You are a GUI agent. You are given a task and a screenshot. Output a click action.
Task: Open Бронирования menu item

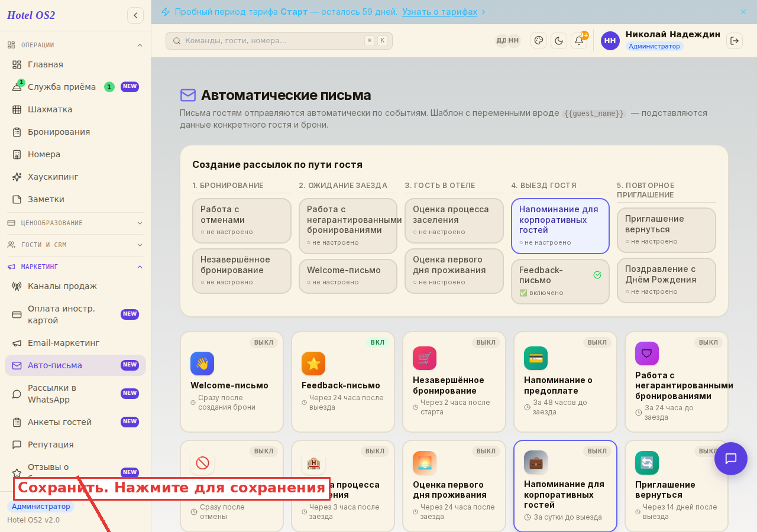coord(76,132)
